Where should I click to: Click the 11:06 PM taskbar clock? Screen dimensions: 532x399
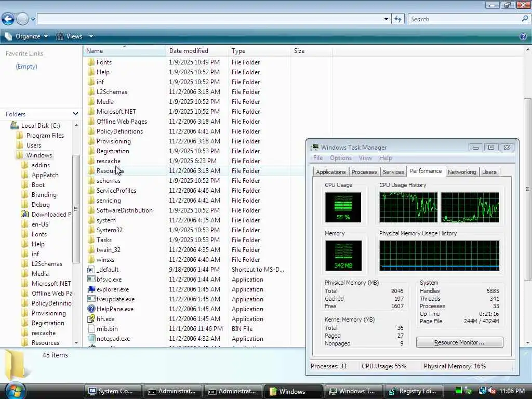click(512, 391)
